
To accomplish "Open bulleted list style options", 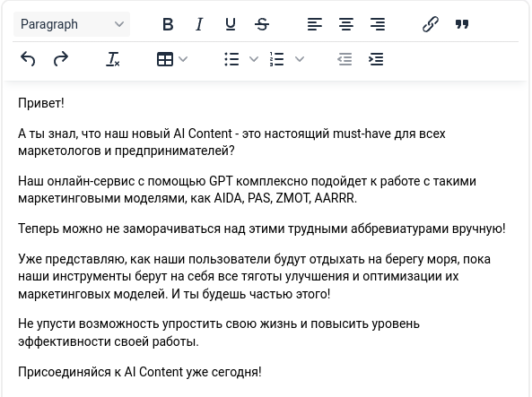I will [254, 59].
